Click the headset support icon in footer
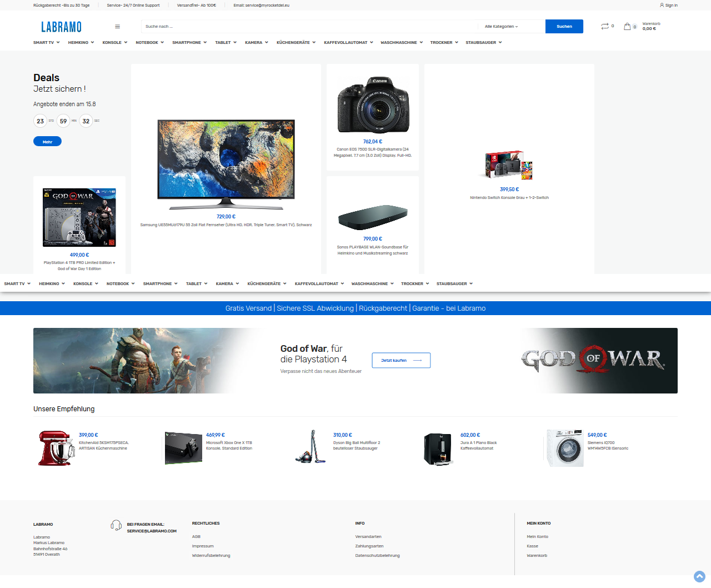Screen dimensions: 711x588 [x=116, y=525]
